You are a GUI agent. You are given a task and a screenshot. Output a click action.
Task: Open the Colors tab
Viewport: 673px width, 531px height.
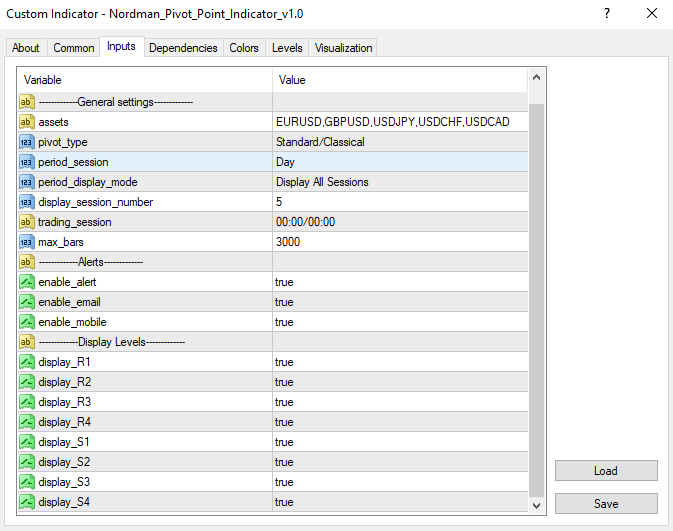click(244, 48)
